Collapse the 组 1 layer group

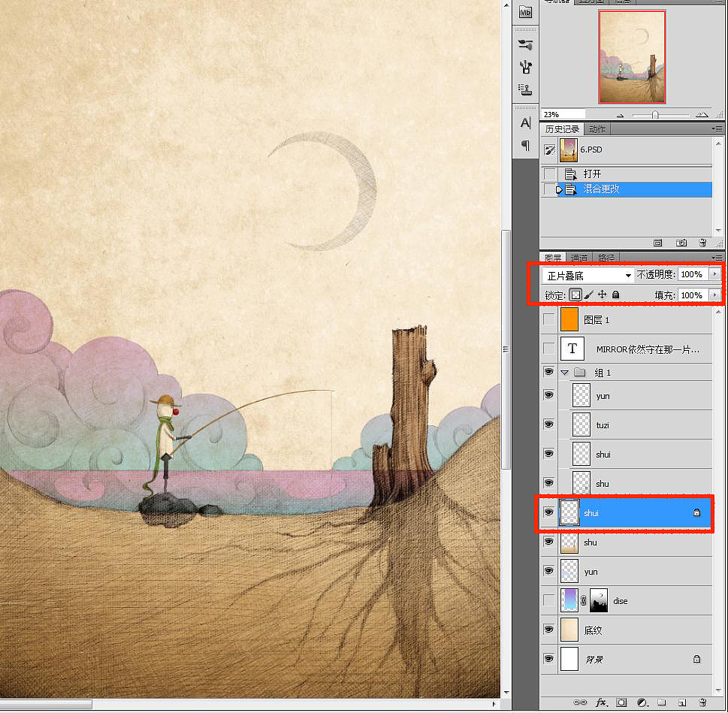[565, 372]
